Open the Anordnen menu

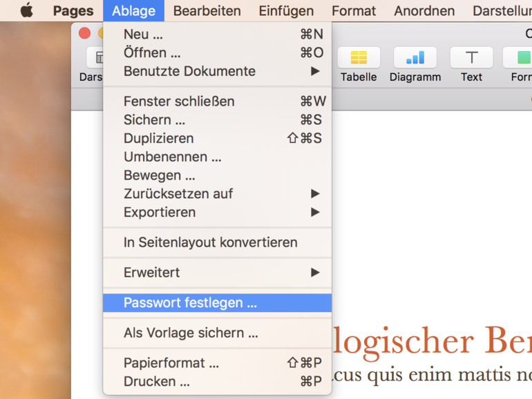pos(424,11)
